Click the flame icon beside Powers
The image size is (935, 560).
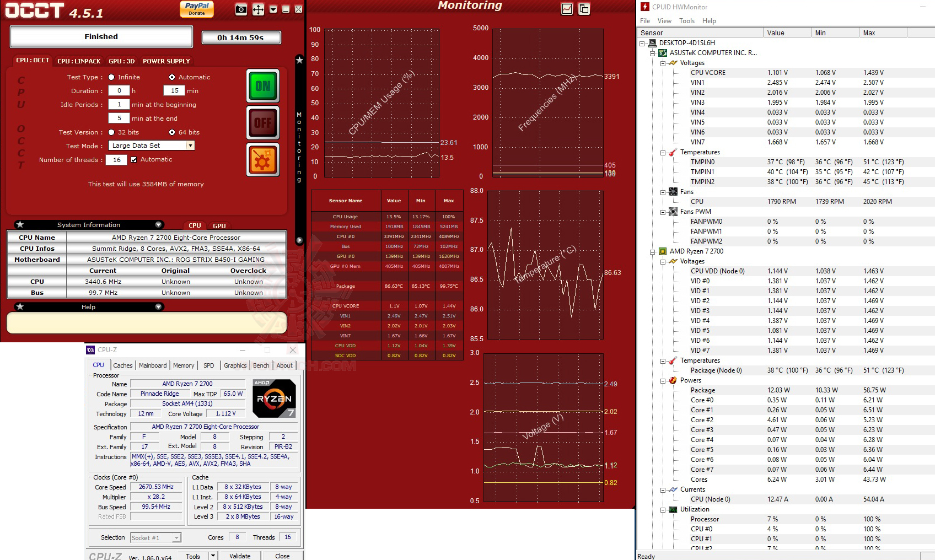click(x=673, y=380)
